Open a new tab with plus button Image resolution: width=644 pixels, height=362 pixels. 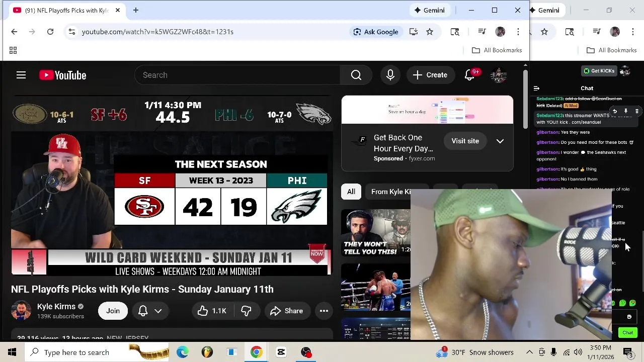(x=136, y=10)
